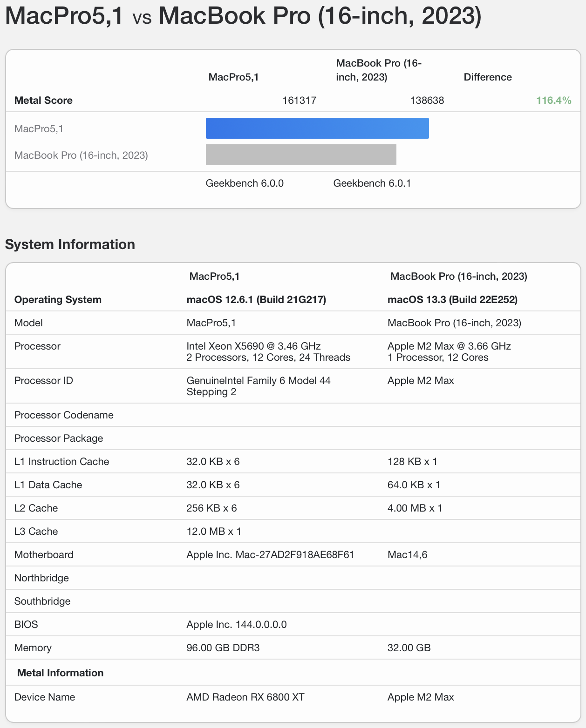The width and height of the screenshot is (586, 728).
Task: Click the Device Name row label
Action: pos(45,697)
